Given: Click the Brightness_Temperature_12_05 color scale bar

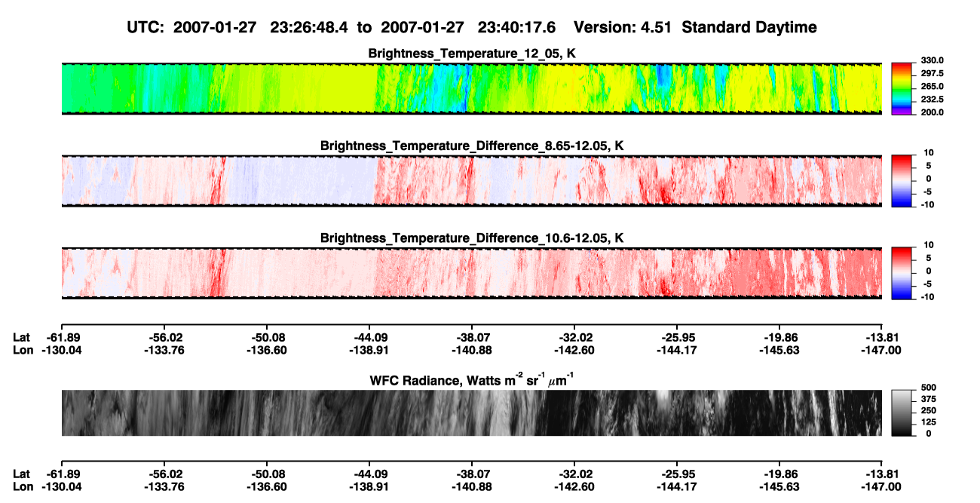Looking at the screenshot, I should 903,88.
